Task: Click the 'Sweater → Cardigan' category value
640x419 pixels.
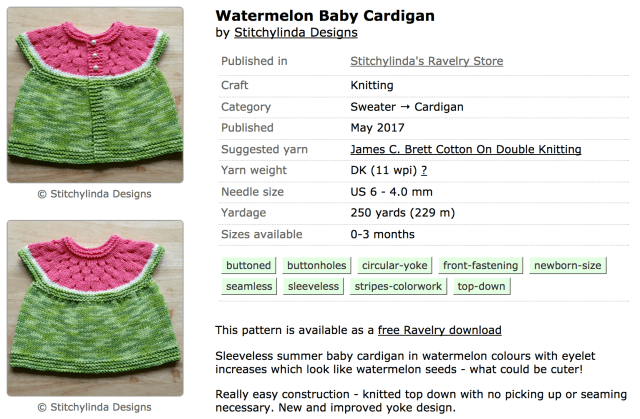Action: (407, 107)
